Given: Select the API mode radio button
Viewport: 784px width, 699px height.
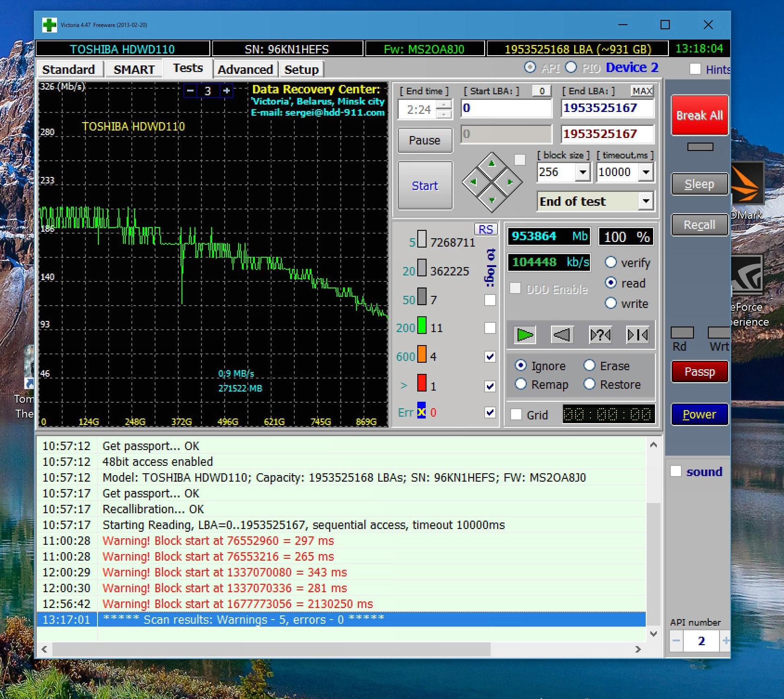Looking at the screenshot, I should (x=530, y=68).
